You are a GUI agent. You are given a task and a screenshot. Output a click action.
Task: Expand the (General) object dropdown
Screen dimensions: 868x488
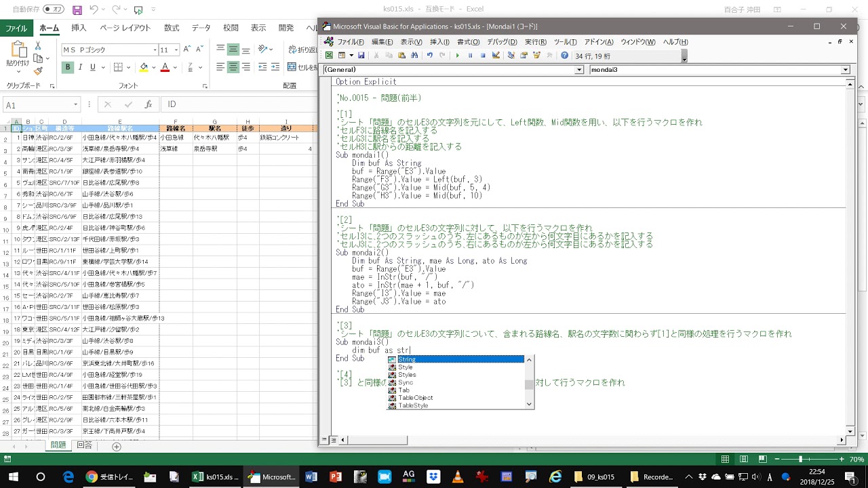(579, 70)
